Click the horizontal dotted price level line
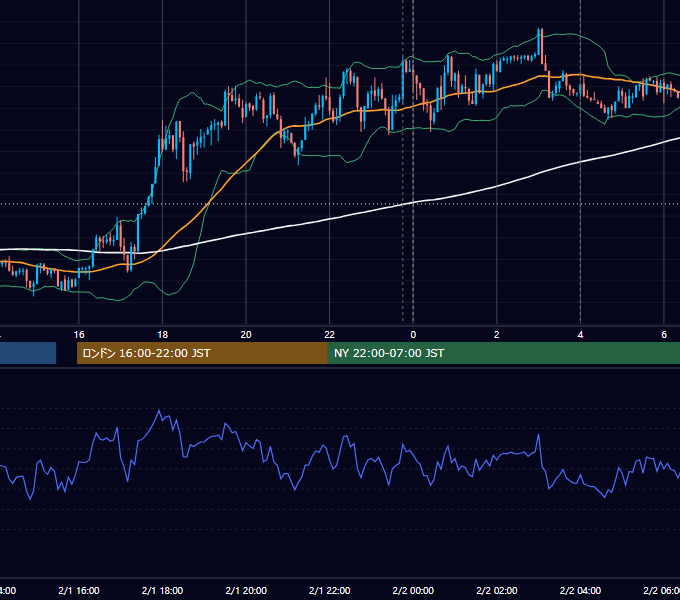This screenshot has width=680, height=600. pos(340,204)
